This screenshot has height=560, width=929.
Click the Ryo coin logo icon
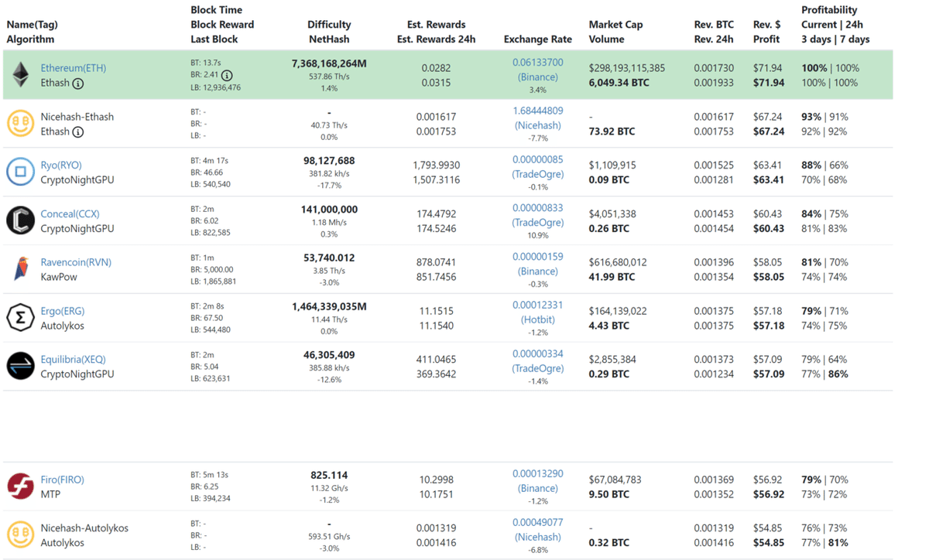(x=20, y=172)
